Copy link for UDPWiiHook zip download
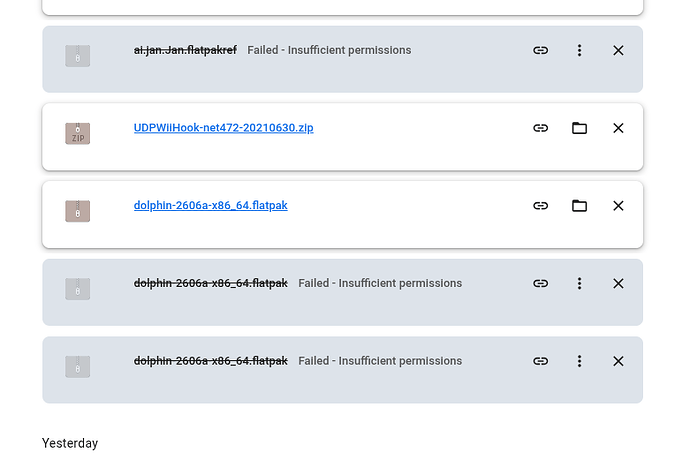The width and height of the screenshot is (690, 460). click(x=540, y=128)
